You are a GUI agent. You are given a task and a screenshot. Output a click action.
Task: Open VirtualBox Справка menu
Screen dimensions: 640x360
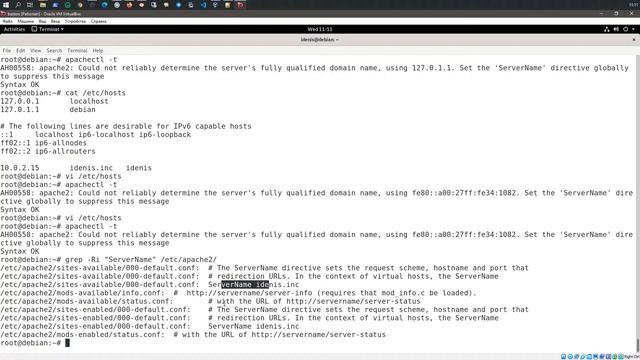coord(99,21)
